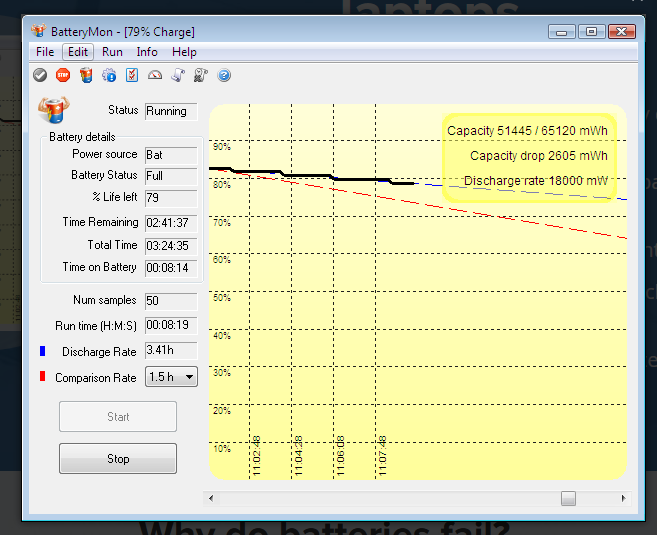The height and width of the screenshot is (535, 657).
Task: Click the gear with blue exclamation icon
Action: (x=109, y=75)
